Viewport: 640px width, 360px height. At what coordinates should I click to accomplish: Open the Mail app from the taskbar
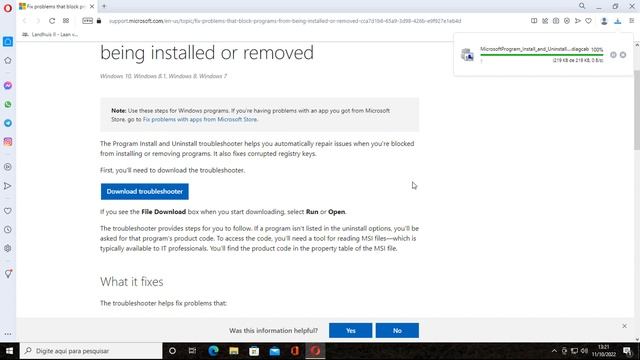coord(274,351)
